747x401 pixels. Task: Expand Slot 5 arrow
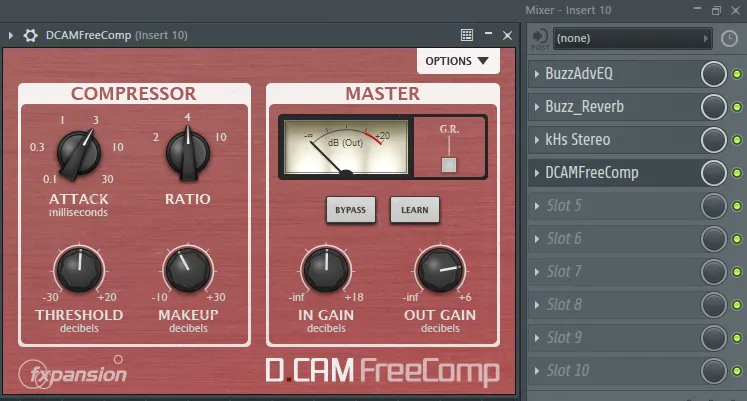point(537,206)
